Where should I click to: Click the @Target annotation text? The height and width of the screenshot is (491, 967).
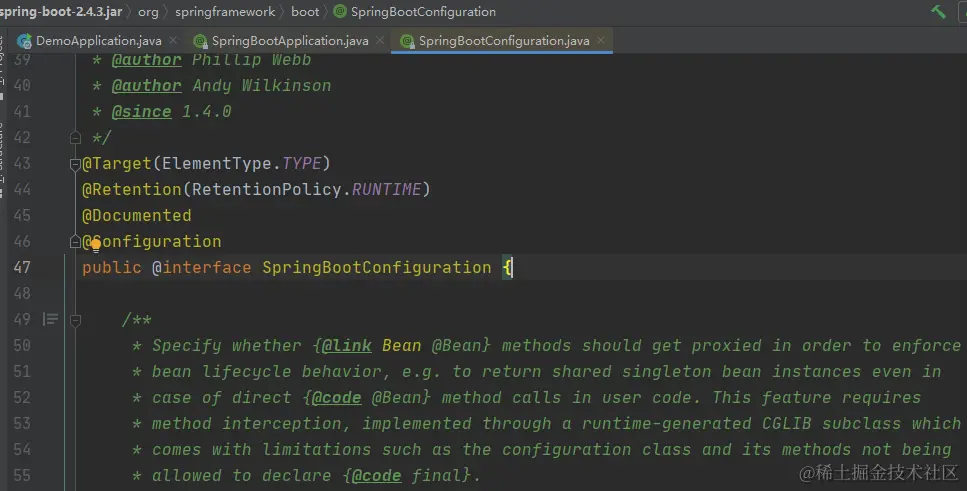[x=117, y=163]
